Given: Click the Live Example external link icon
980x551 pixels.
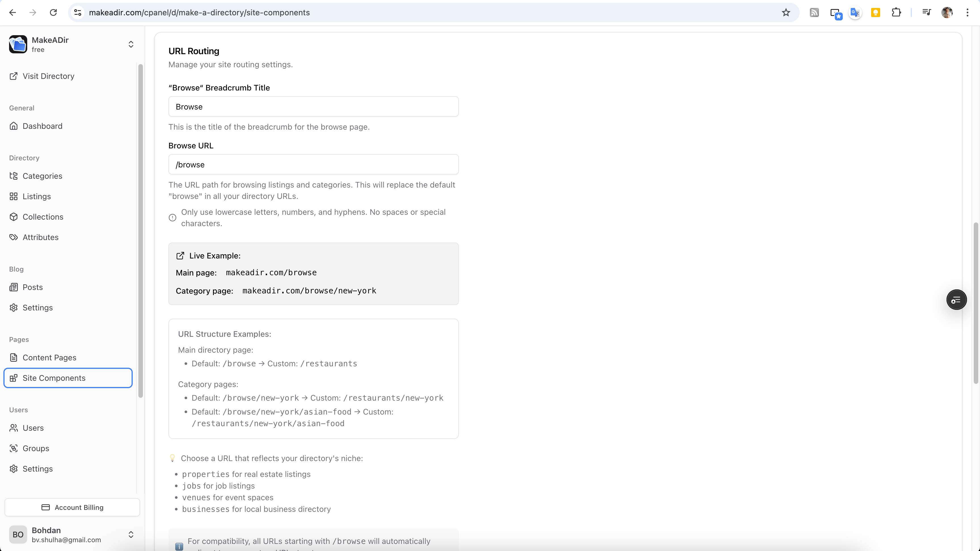Looking at the screenshot, I should pyautogui.click(x=180, y=256).
